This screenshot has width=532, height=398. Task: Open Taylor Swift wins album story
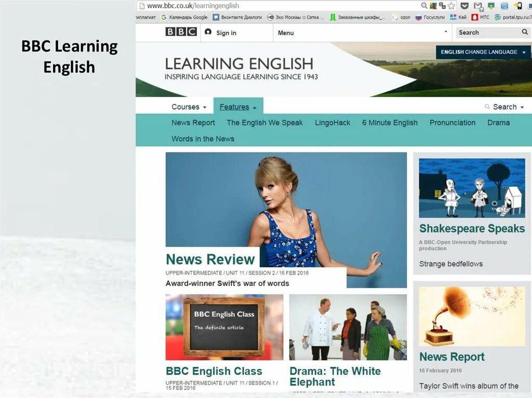click(x=469, y=386)
